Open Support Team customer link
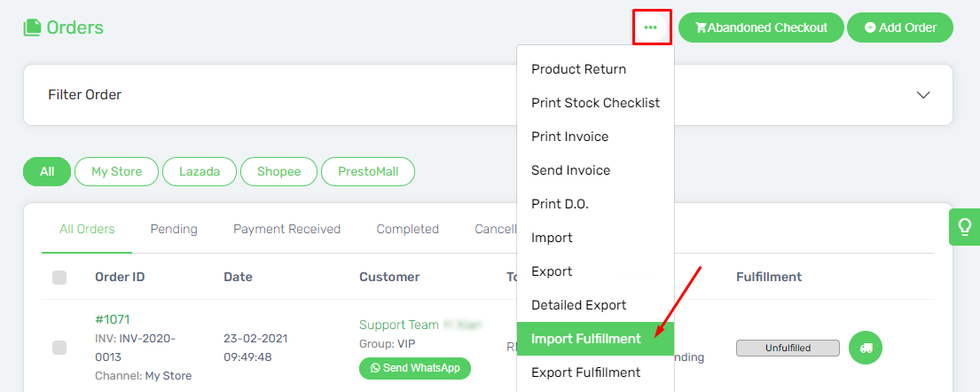This screenshot has width=980, height=392. [x=399, y=325]
